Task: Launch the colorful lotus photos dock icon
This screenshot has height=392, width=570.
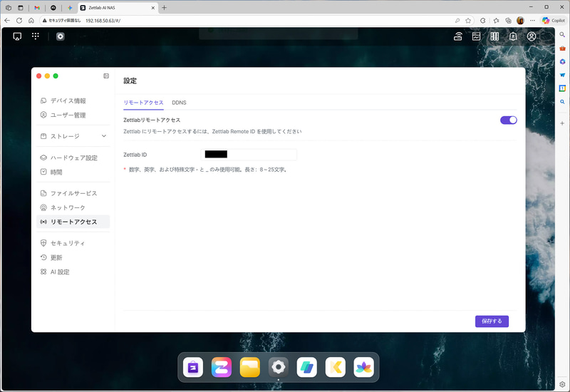Action: click(x=363, y=367)
